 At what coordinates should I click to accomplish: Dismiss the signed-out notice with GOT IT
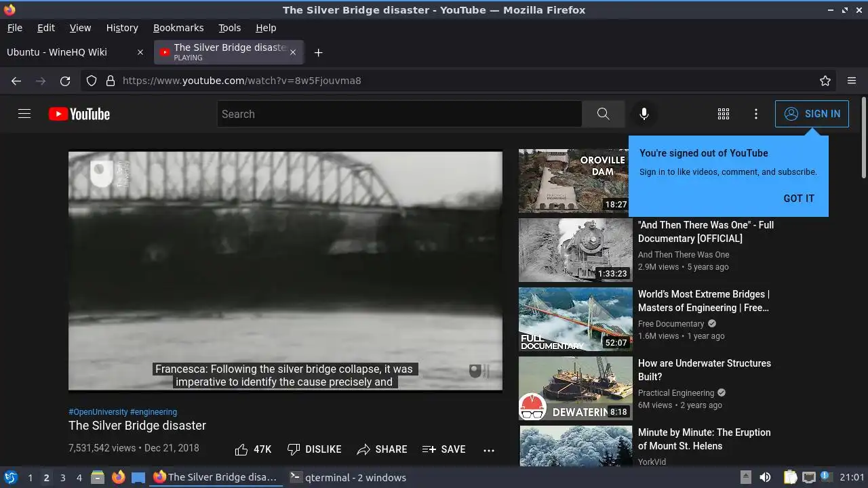click(799, 199)
